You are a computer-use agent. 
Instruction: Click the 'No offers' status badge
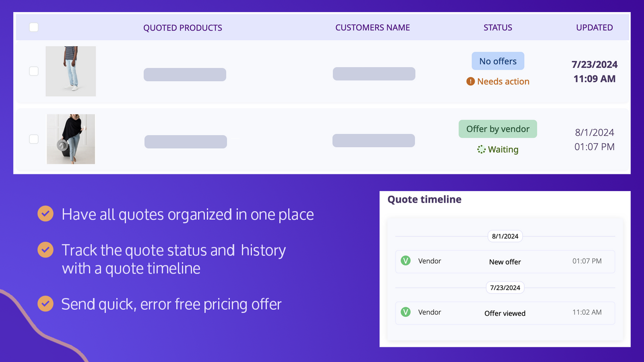point(498,61)
